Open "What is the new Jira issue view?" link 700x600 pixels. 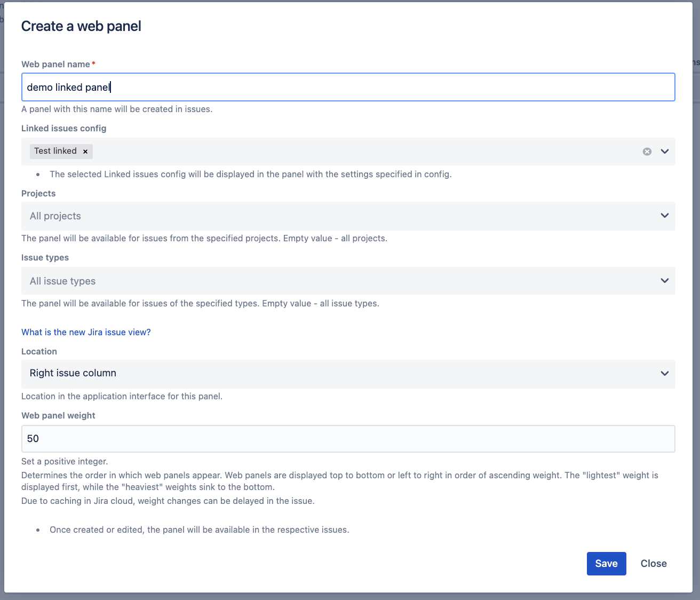[x=86, y=332]
